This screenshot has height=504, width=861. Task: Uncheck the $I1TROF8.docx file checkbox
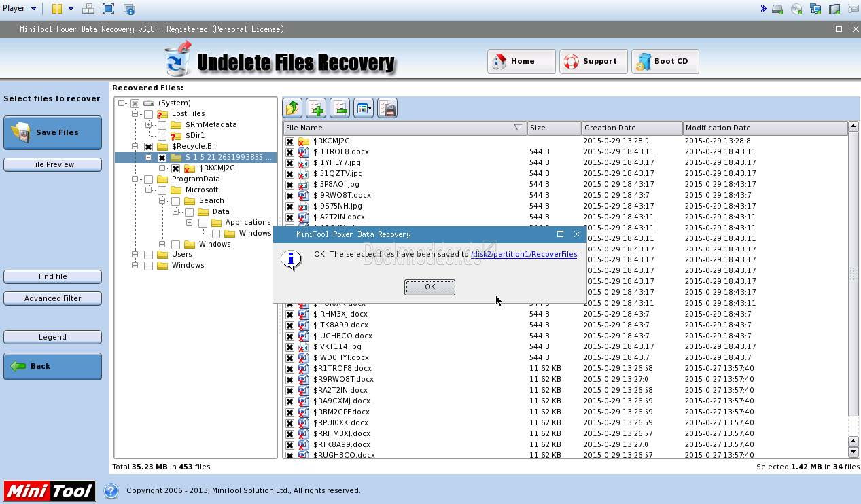pyautogui.click(x=289, y=152)
